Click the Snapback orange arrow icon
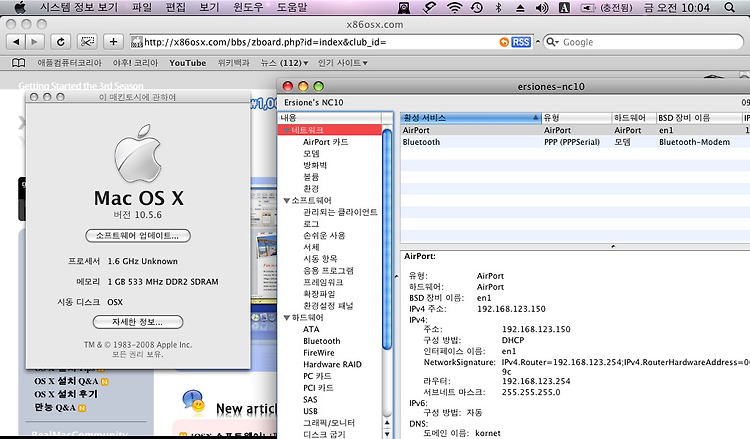Image resolution: width=750 pixels, height=439 pixels. [504, 42]
